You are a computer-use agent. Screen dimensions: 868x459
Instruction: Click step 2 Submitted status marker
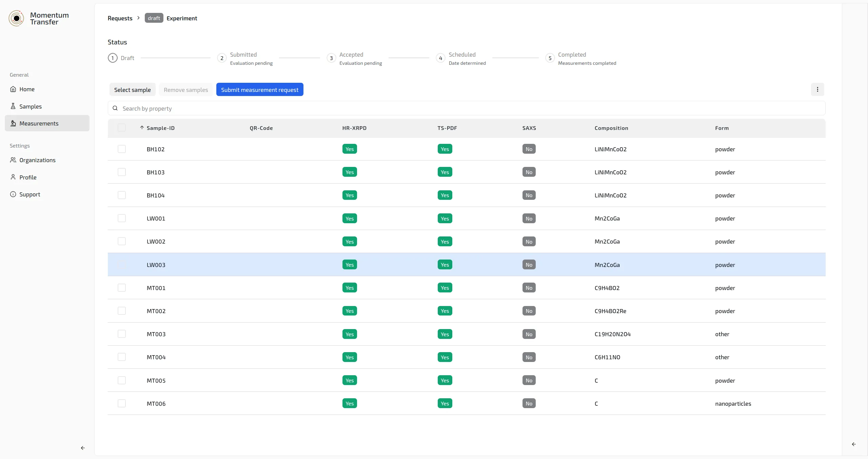click(x=222, y=58)
